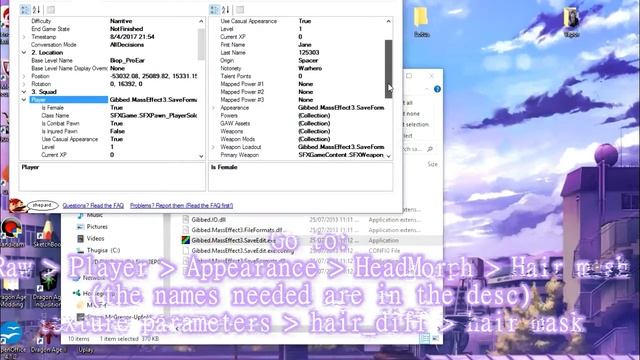Click Property Pages icon in left property grid
Screen dimensions: 640x360
point(51,10)
